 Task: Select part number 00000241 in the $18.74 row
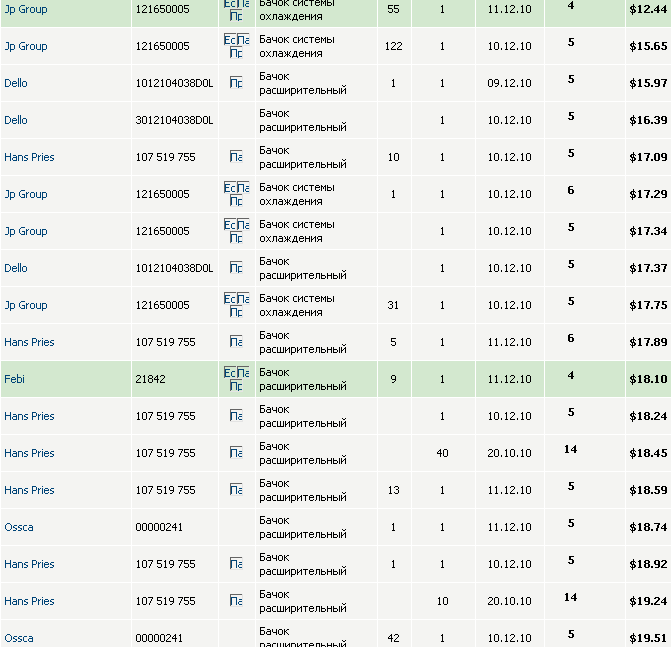[159, 527]
